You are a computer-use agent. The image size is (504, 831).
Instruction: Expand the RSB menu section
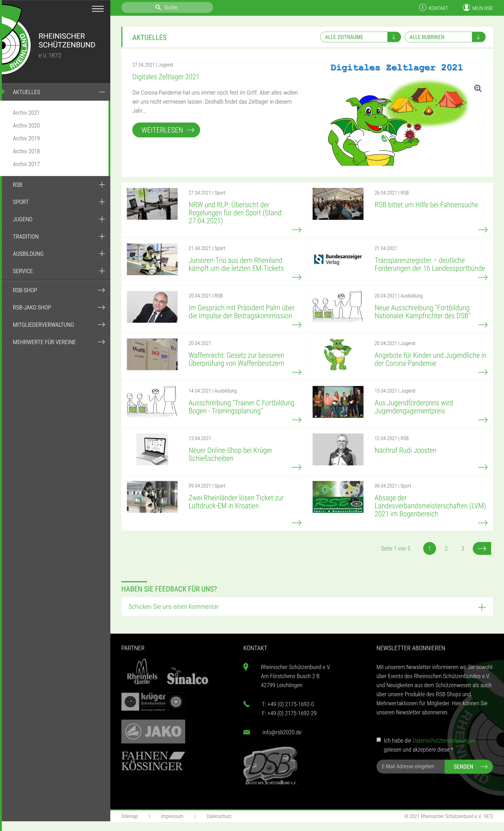[x=102, y=184]
